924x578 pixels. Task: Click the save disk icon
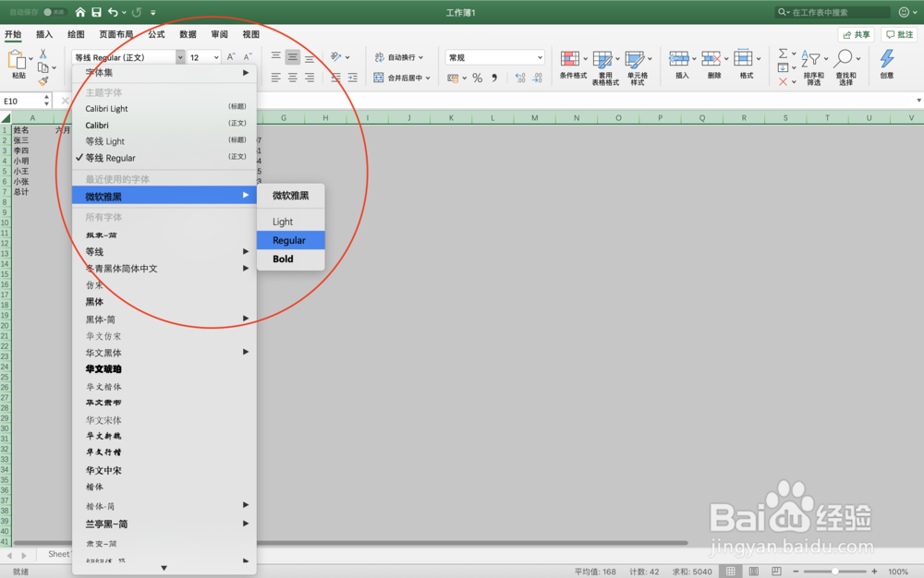97,12
